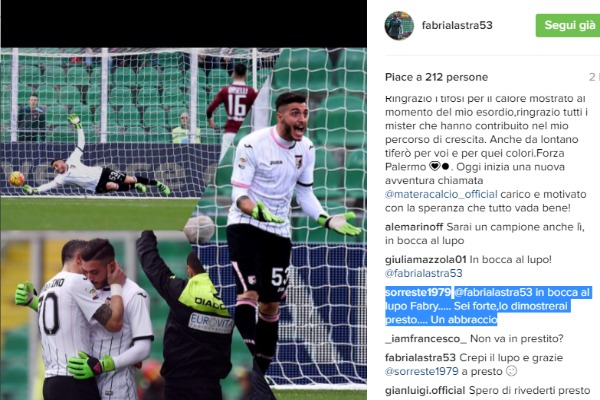Open the Piace a 212 persone likes list

436,77
